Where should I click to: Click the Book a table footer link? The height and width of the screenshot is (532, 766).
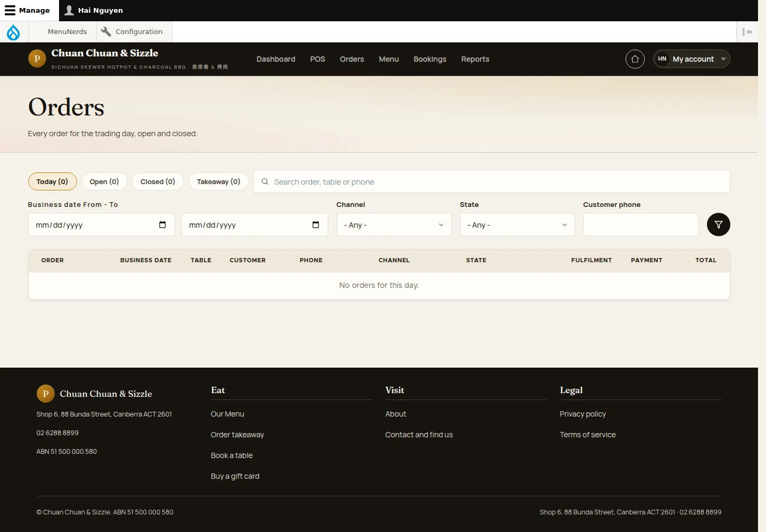click(x=232, y=455)
